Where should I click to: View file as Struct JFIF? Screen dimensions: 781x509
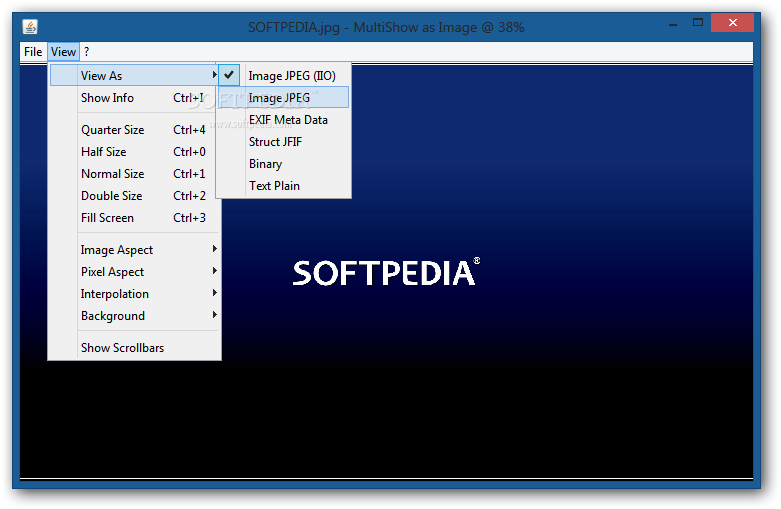point(283,141)
